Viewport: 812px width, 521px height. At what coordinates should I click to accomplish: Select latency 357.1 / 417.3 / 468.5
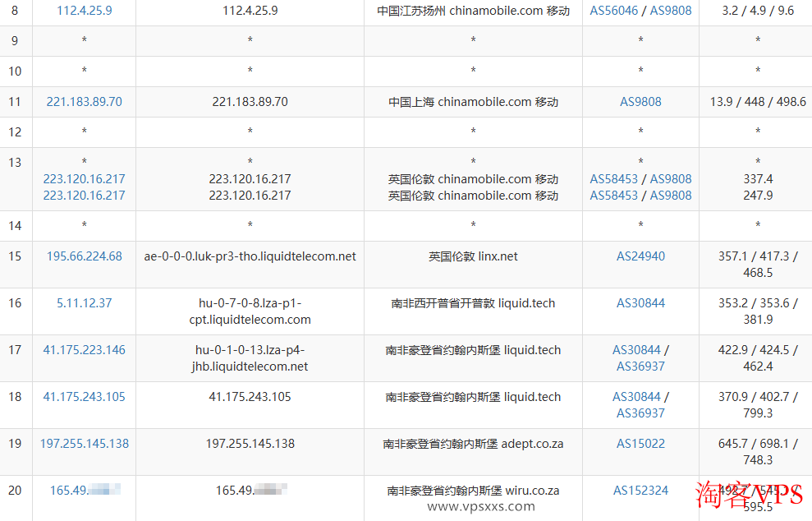click(758, 265)
